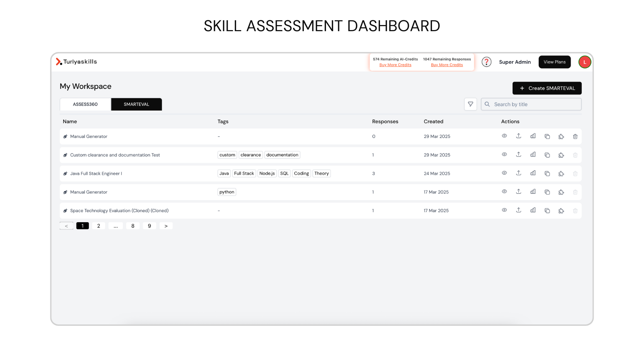Preview the Custom clearance and documentation Test
Image resolution: width=644 pixels, height=362 pixels.
(x=504, y=155)
